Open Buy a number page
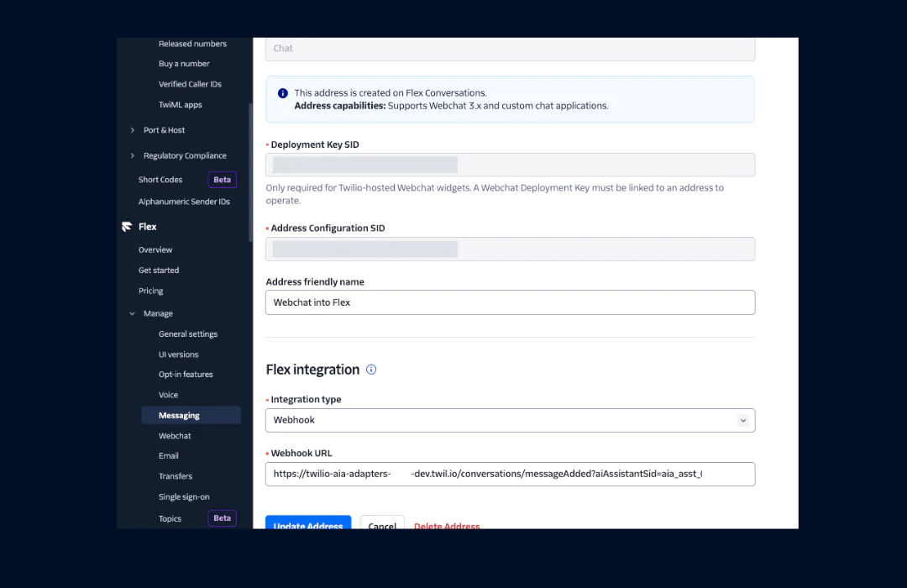Image resolution: width=907 pixels, height=588 pixels. click(x=184, y=64)
